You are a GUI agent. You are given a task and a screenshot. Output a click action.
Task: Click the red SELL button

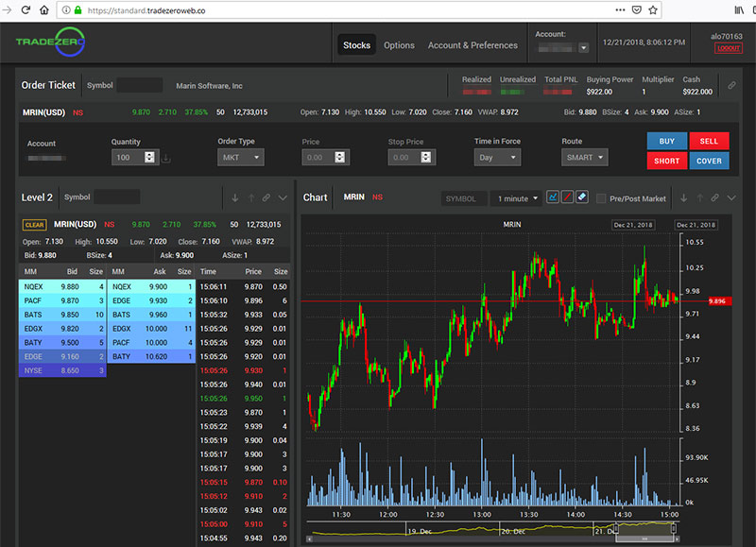point(710,141)
